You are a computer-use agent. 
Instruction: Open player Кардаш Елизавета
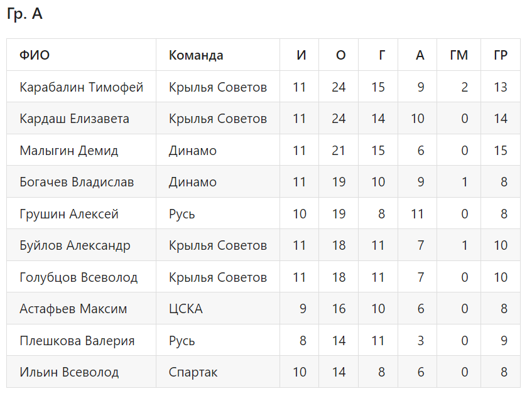tap(74, 119)
